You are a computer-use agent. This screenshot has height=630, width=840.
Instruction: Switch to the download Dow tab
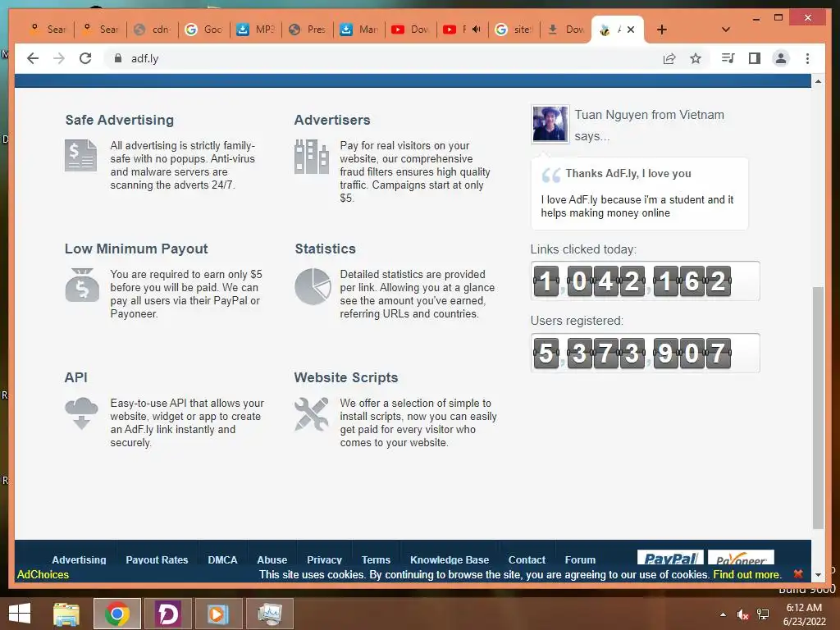[567, 30]
